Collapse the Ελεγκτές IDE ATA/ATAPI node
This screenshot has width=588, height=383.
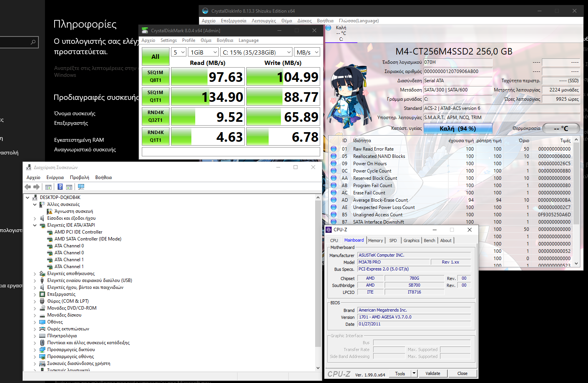pyautogui.click(x=35, y=225)
